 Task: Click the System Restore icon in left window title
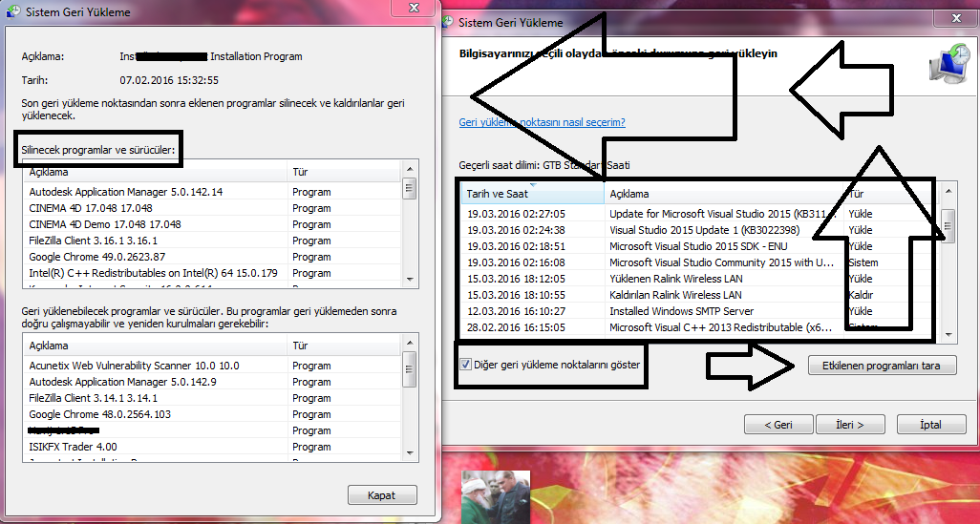coord(13,11)
